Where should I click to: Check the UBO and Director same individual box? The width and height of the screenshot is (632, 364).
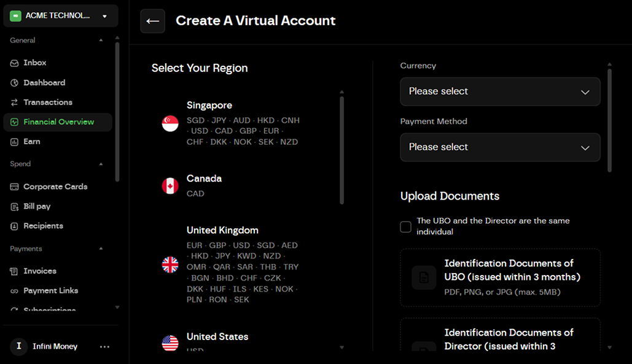tap(405, 227)
